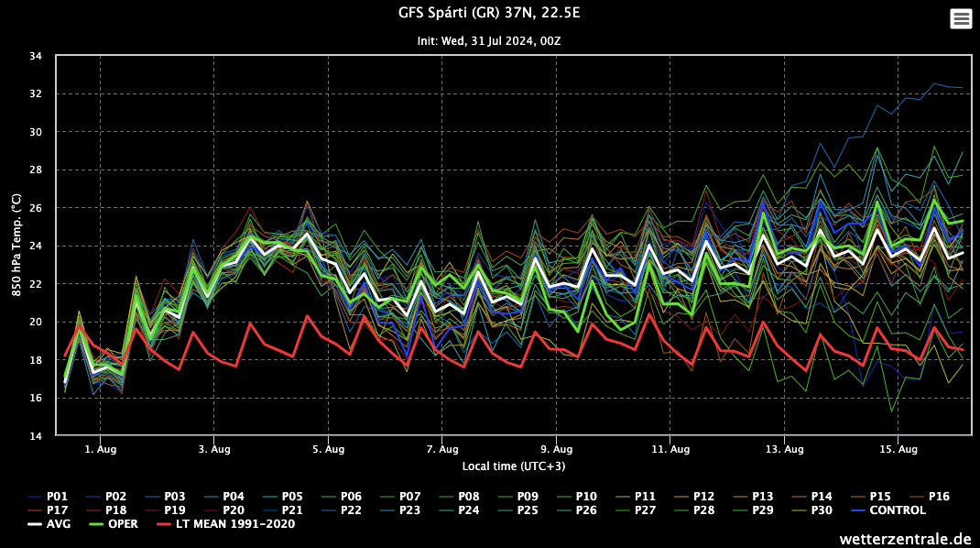Image resolution: width=980 pixels, height=548 pixels.
Task: Show or hide member P22
Action: point(351,510)
